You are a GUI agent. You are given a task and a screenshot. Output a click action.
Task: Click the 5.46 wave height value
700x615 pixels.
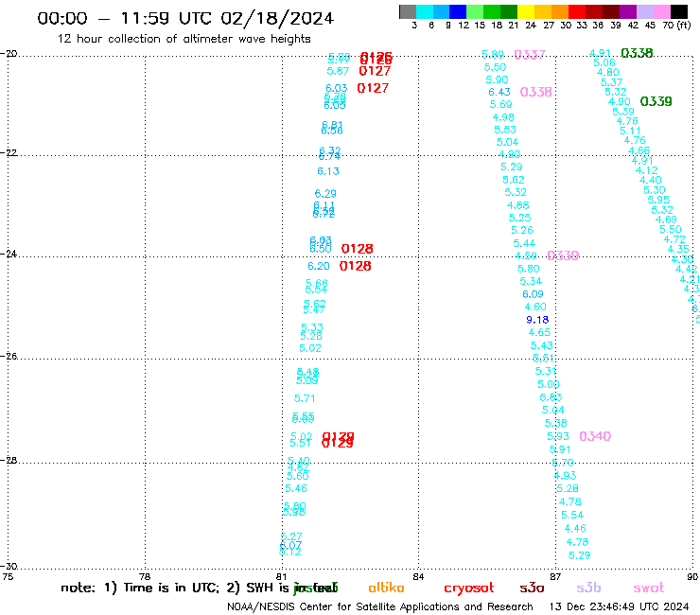click(296, 488)
